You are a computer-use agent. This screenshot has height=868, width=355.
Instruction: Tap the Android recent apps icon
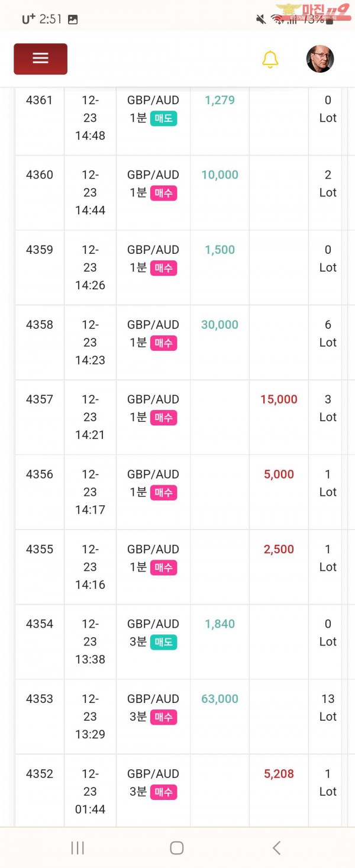click(x=78, y=848)
